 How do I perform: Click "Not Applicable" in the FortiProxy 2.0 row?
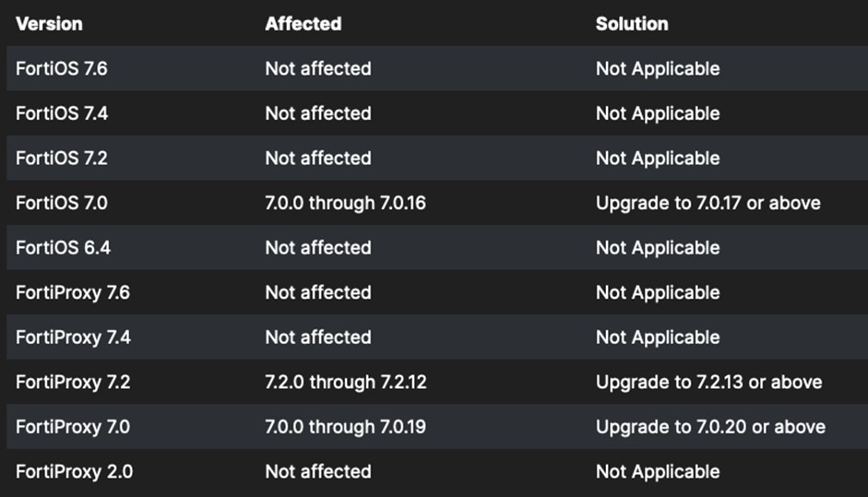pyautogui.click(x=657, y=471)
